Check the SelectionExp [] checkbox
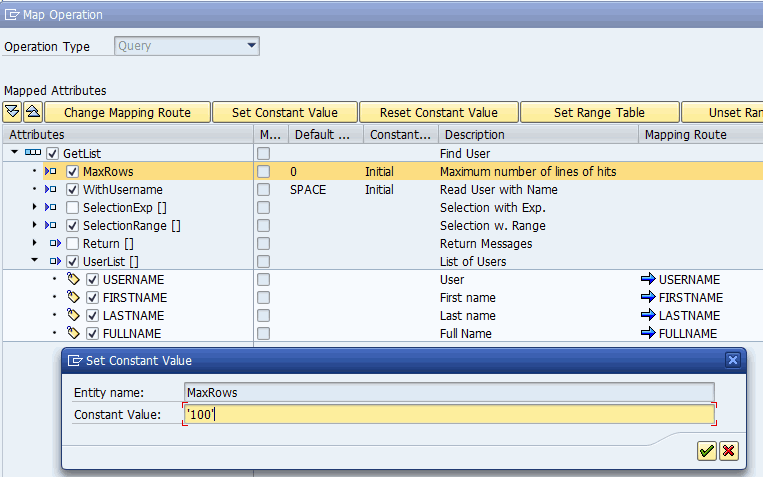This screenshot has width=763, height=477. (73, 208)
